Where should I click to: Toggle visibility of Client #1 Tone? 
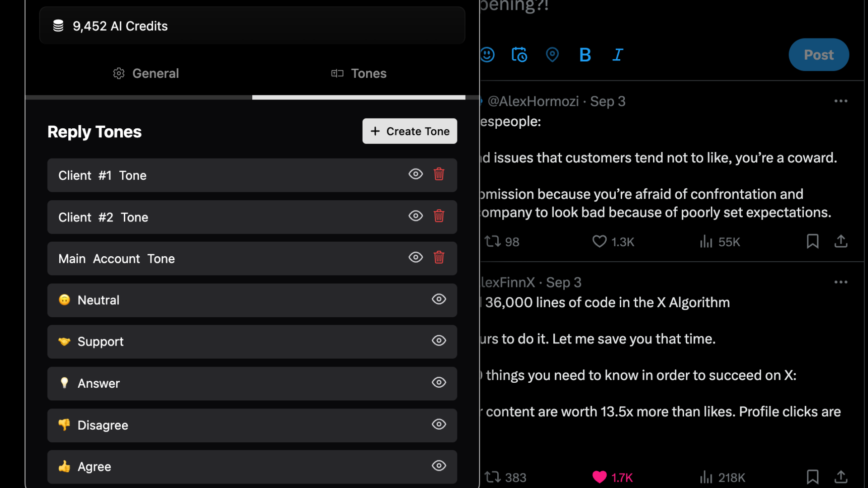(x=415, y=174)
